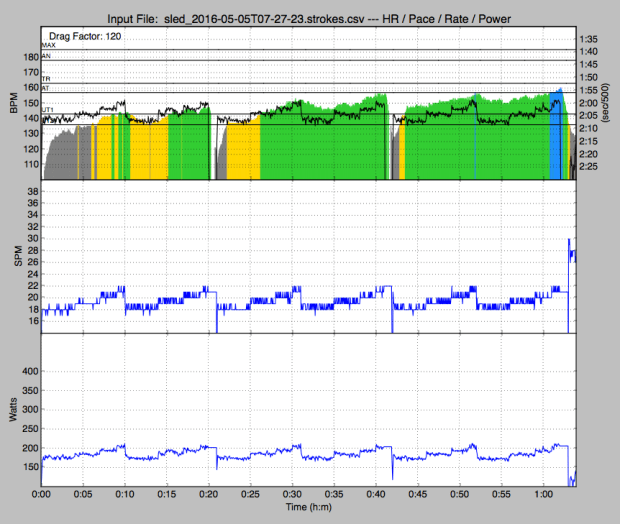Click the 1:00 tick on time axis

(x=541, y=494)
